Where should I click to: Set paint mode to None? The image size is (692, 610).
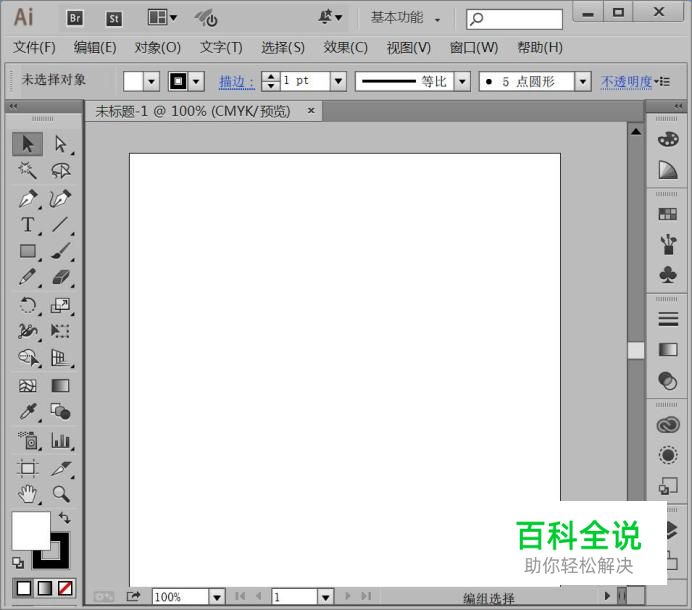coord(65,588)
